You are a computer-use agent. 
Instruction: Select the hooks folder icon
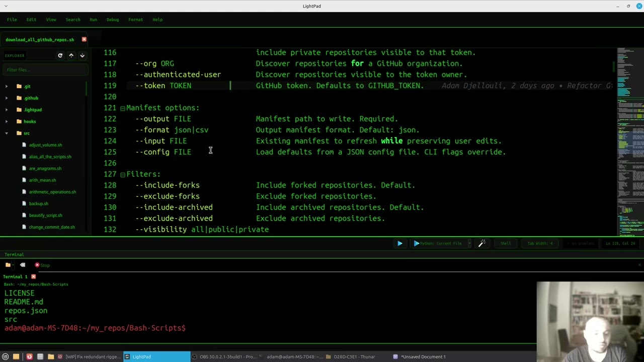click(19, 121)
